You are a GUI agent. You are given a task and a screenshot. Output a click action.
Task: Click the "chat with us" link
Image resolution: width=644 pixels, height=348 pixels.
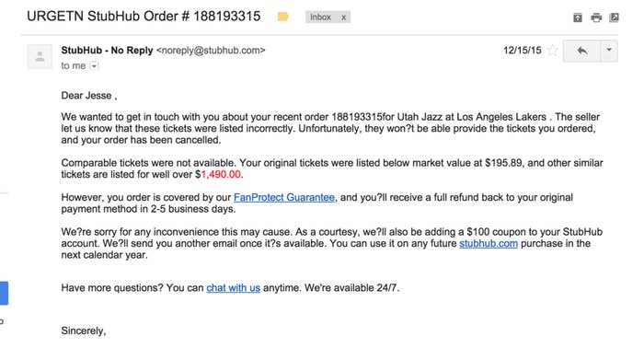[234, 288]
